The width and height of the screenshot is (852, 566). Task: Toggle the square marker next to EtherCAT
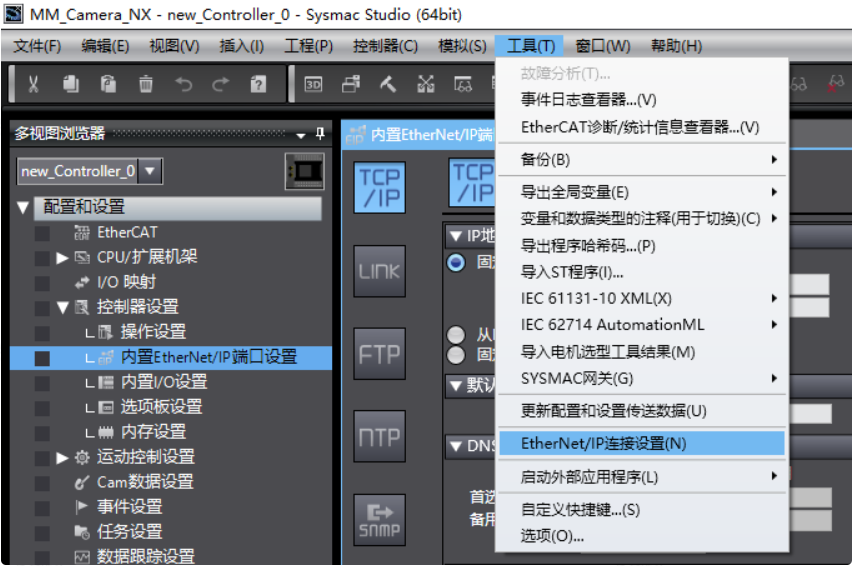42,234
